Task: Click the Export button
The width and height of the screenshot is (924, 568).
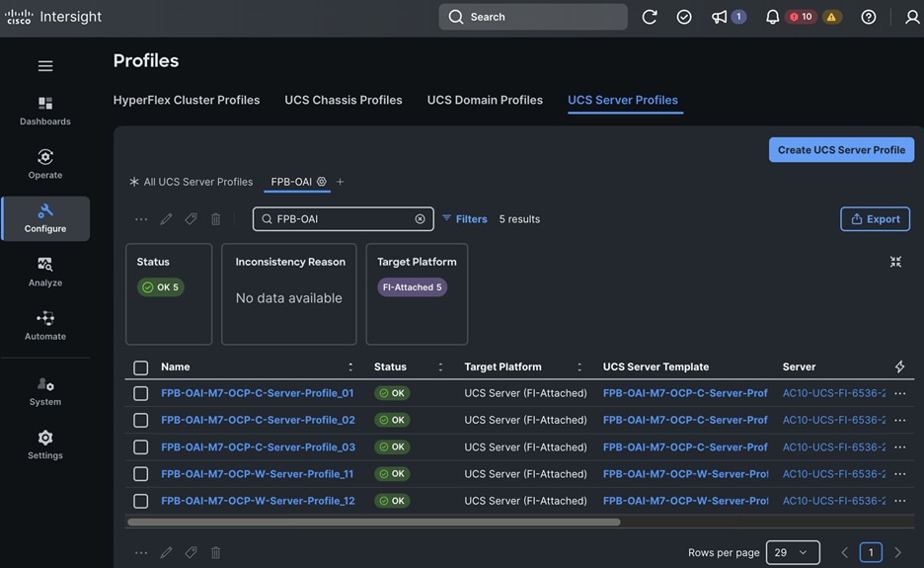Action: coord(875,219)
